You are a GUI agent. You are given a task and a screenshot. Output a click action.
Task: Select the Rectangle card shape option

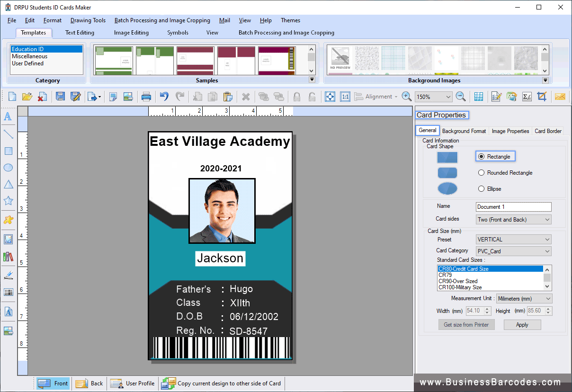tap(481, 157)
